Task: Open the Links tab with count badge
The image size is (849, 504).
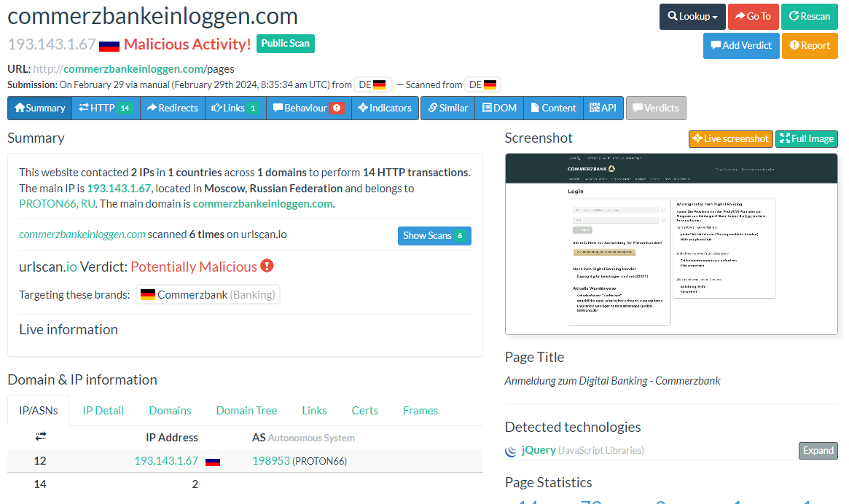Action: point(235,108)
